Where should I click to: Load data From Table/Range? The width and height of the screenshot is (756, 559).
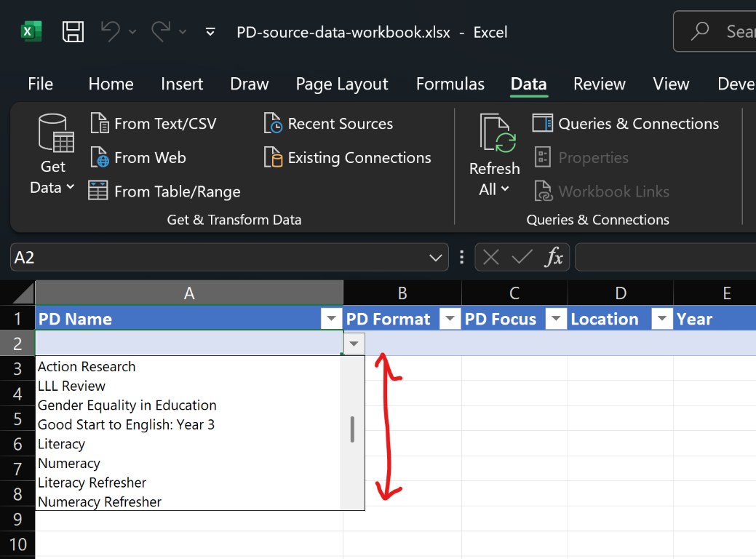click(x=164, y=192)
